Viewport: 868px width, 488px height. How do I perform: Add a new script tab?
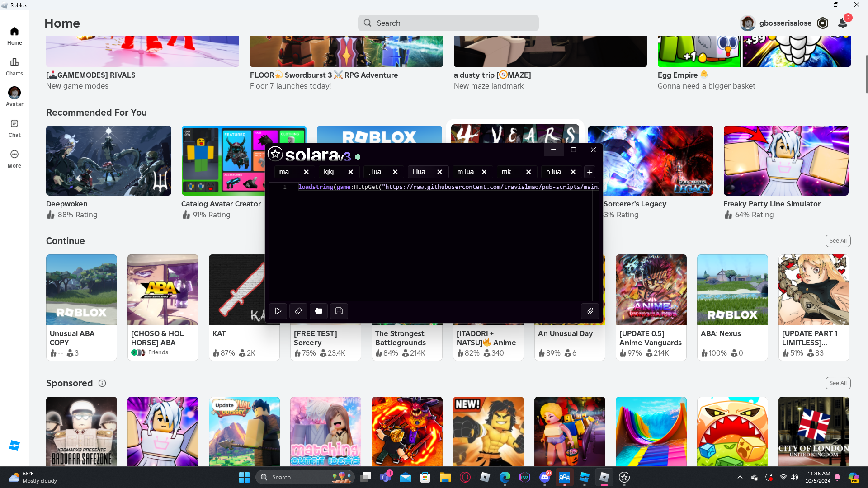click(x=590, y=172)
